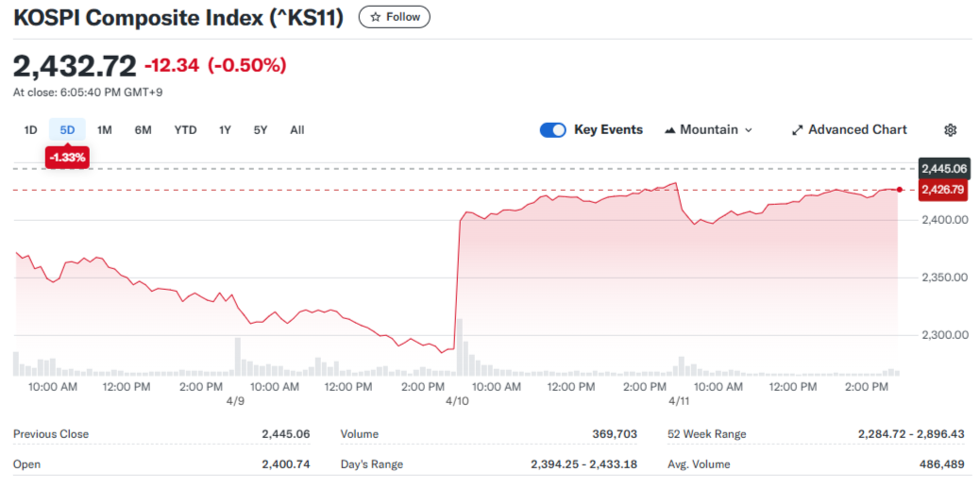Click the 2,426.79 current price label

944,190
